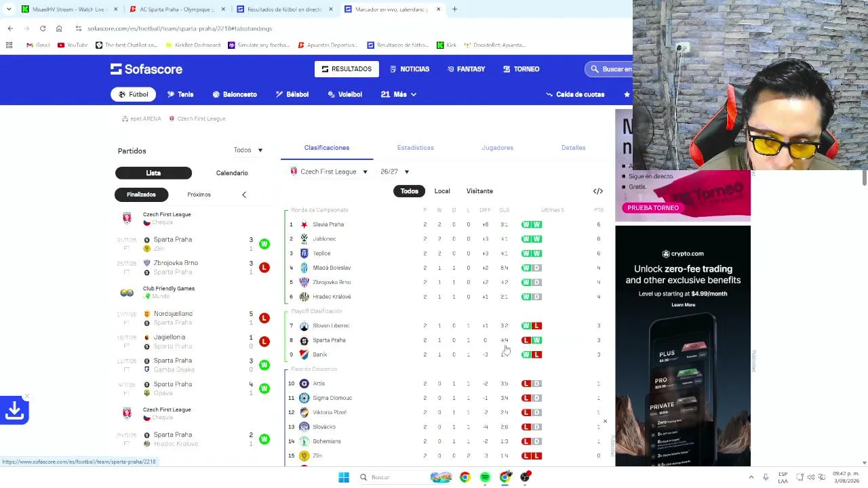Switch matches view to Lista
The height and width of the screenshot is (488, 868).
tap(153, 173)
